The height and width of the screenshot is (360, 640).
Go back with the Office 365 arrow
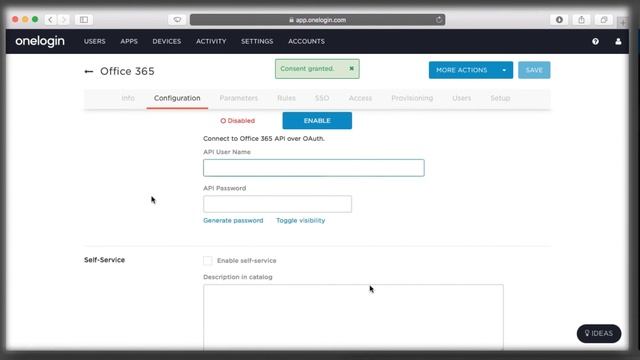point(89,71)
